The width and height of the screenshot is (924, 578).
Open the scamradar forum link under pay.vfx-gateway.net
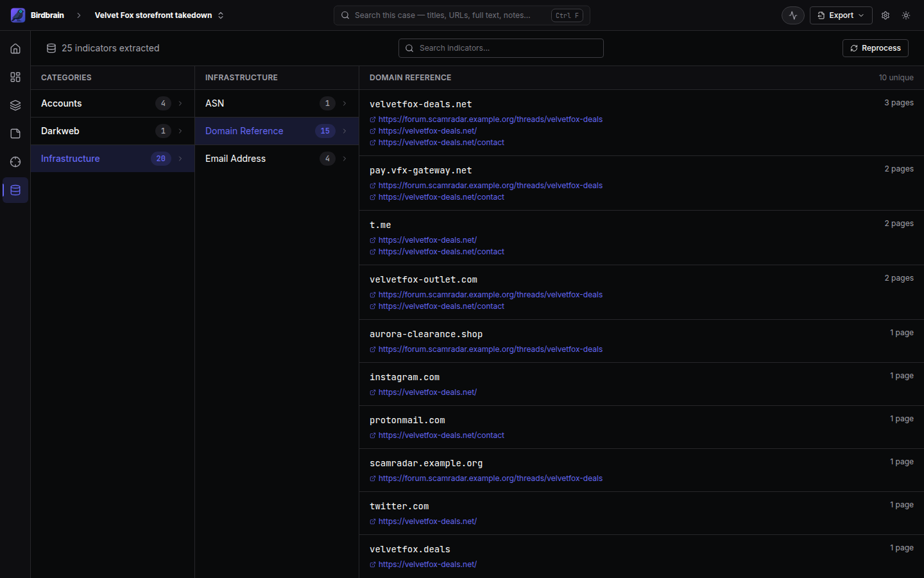pos(490,186)
